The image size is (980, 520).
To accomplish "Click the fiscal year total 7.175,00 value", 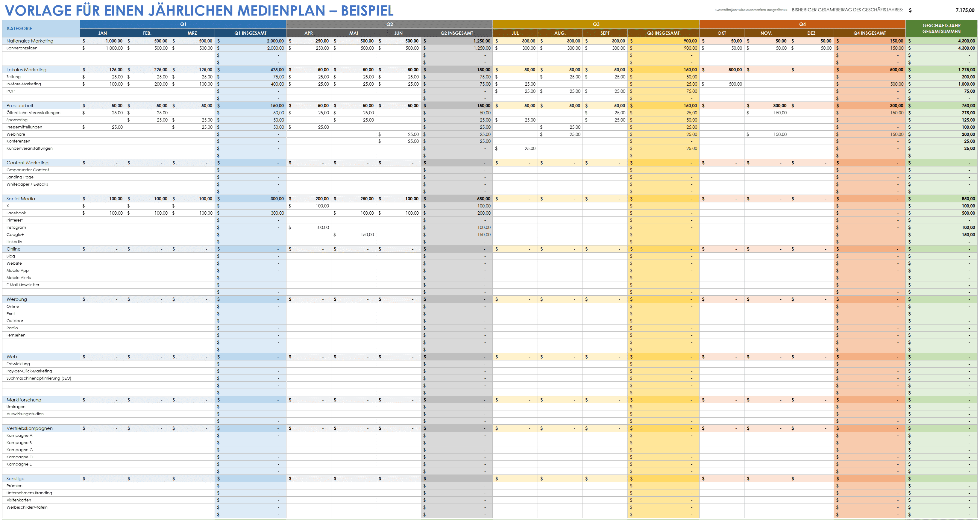I will coord(965,10).
